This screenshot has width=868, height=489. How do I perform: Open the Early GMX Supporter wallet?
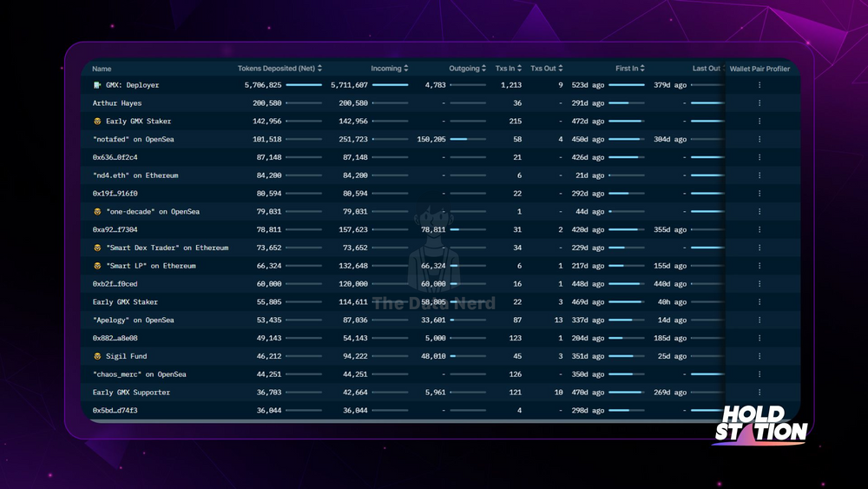tap(131, 392)
